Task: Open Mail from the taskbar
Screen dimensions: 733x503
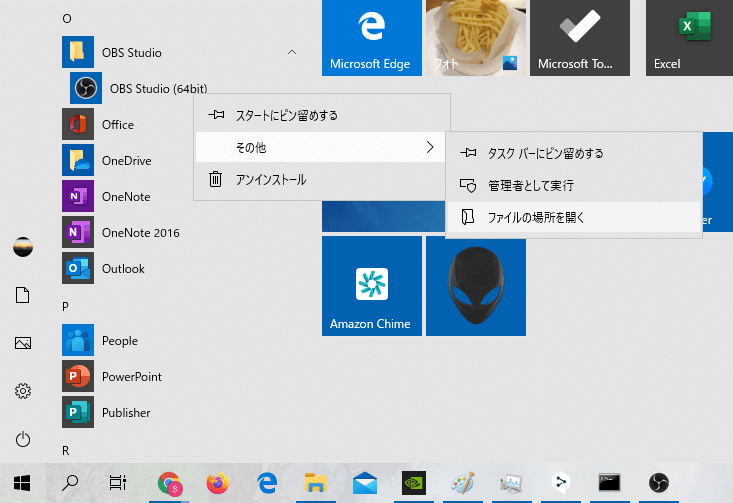Action: click(365, 483)
